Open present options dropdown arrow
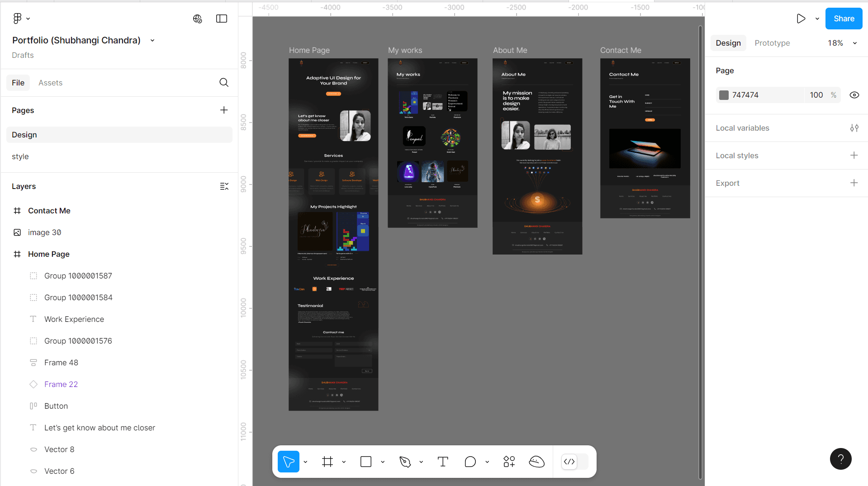The width and height of the screenshot is (868, 486). [817, 19]
